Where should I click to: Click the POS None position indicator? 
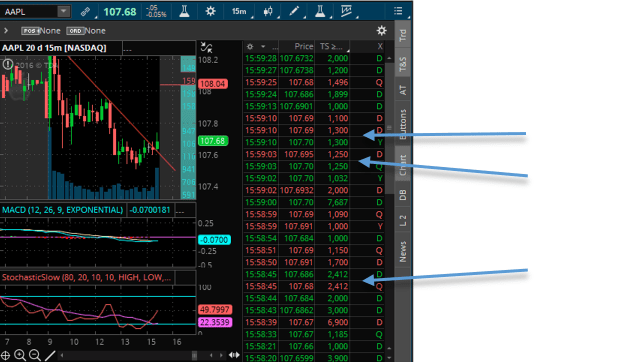point(41,31)
